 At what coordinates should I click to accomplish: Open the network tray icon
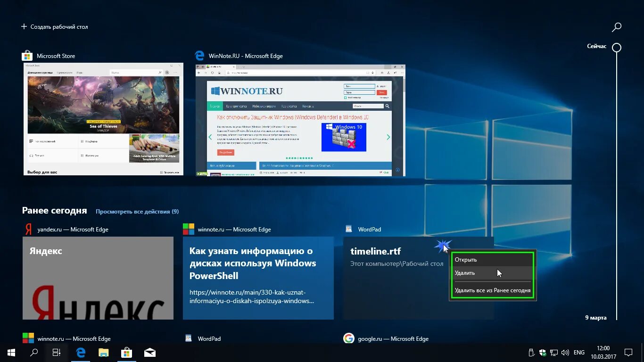click(554, 353)
